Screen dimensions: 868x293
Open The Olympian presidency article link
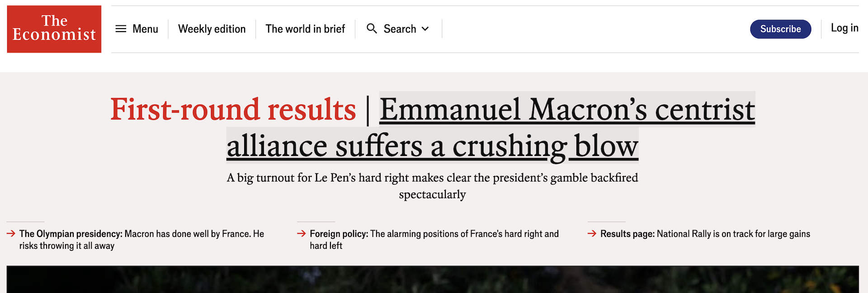click(x=141, y=240)
